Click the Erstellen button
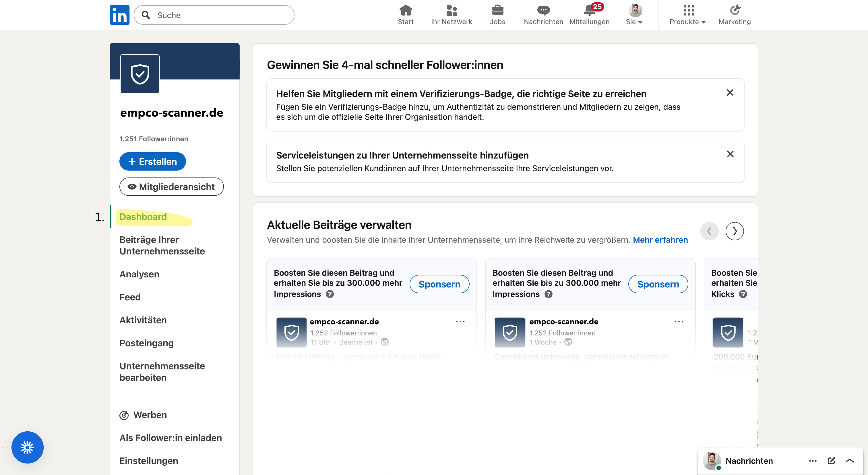The image size is (868, 475). click(152, 161)
